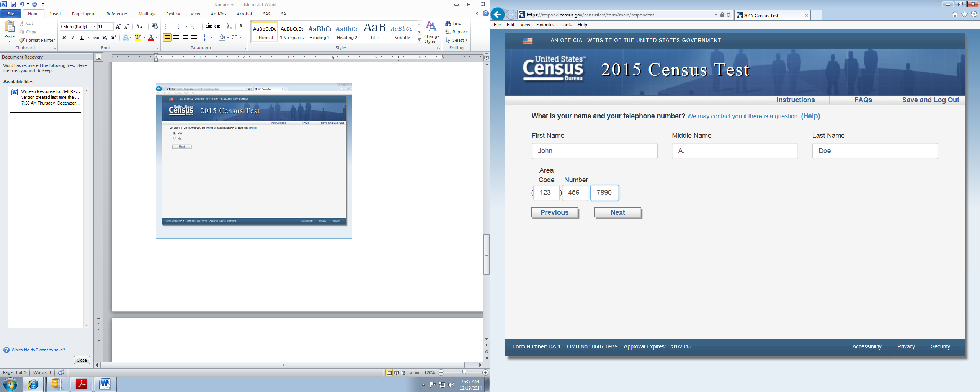
Task: Open the File tab in Word
Action: [11, 14]
